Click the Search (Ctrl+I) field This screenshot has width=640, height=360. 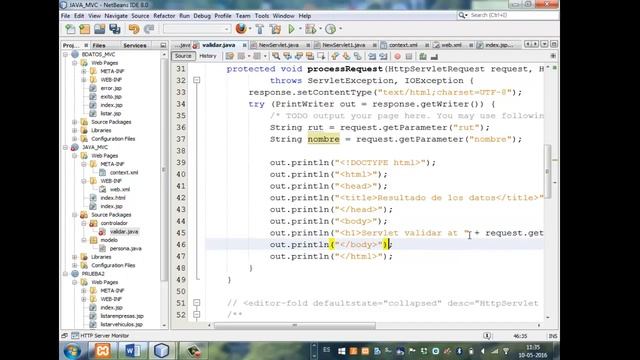click(x=508, y=15)
